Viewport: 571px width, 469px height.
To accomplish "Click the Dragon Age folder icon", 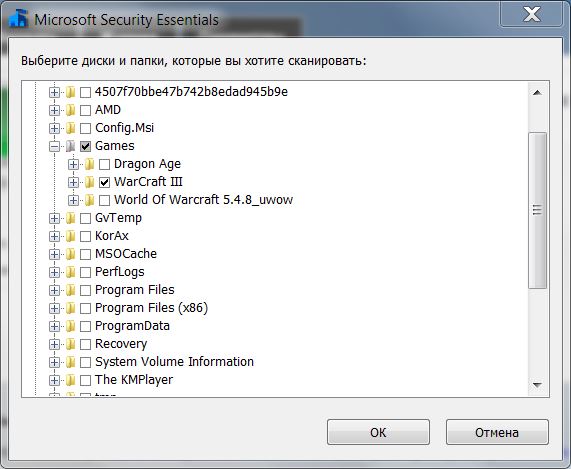I will tap(90, 164).
